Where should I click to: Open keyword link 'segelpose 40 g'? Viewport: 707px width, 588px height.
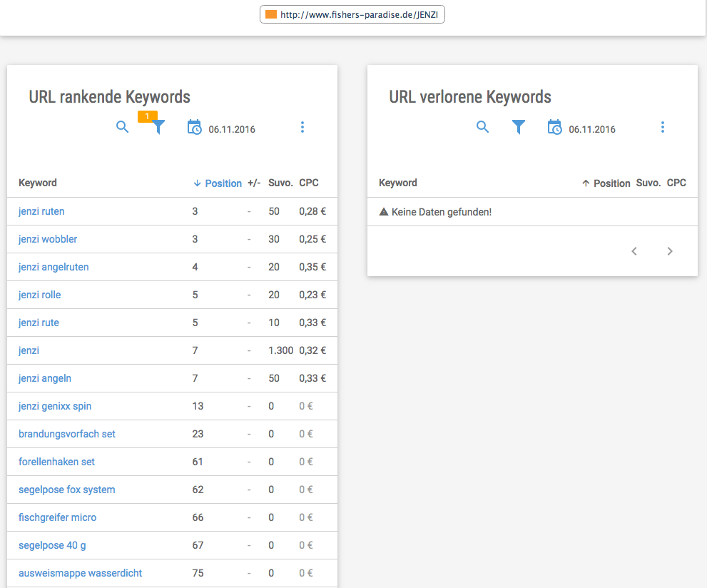tap(52, 545)
